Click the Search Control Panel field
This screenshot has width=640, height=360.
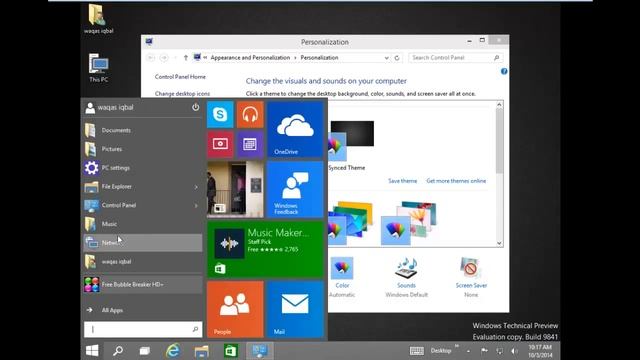(456, 58)
